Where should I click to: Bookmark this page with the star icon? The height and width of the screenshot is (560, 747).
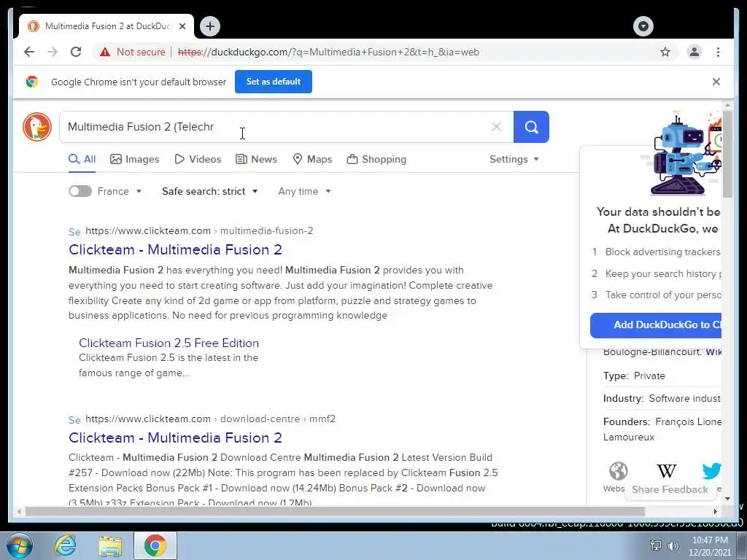point(665,52)
